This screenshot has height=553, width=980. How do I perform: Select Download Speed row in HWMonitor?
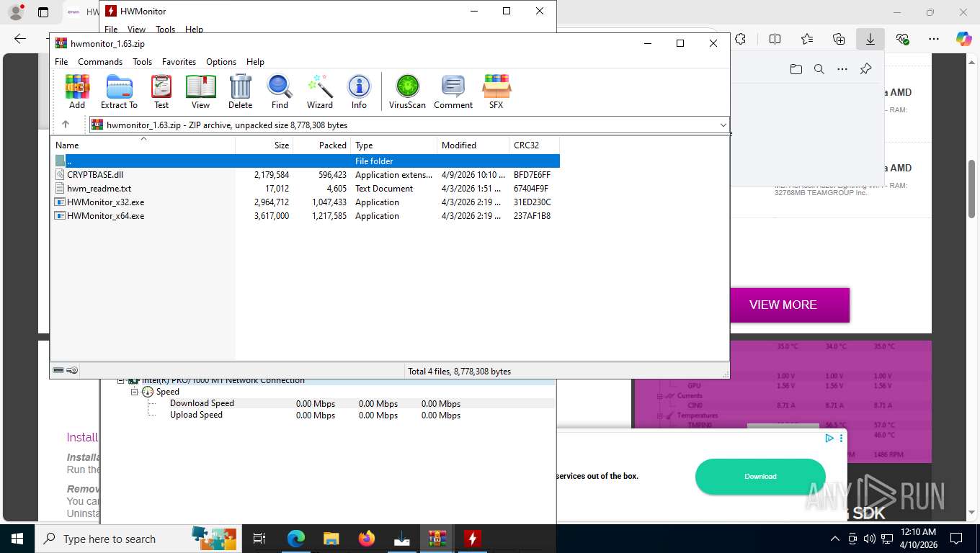point(202,403)
